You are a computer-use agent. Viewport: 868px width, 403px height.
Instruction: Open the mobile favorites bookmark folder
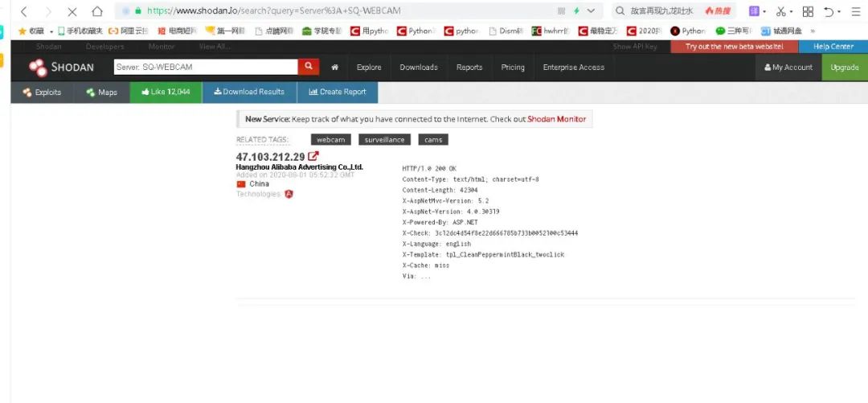click(80, 31)
